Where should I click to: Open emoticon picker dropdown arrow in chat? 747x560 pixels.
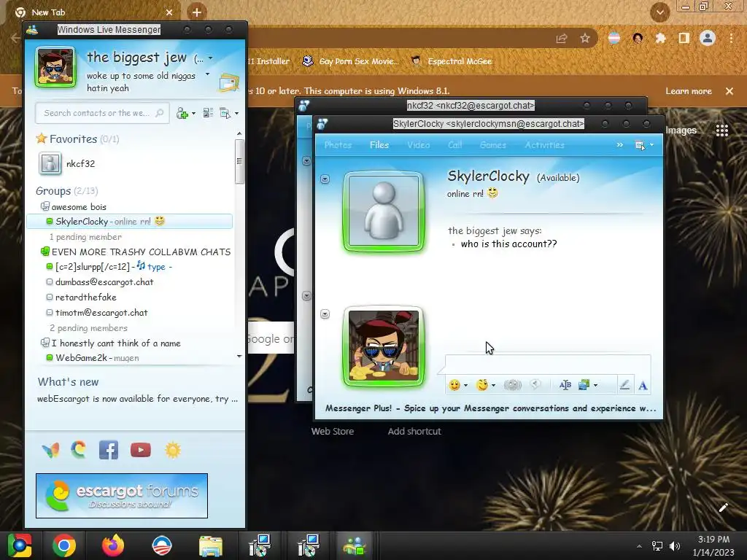pyautogui.click(x=465, y=385)
